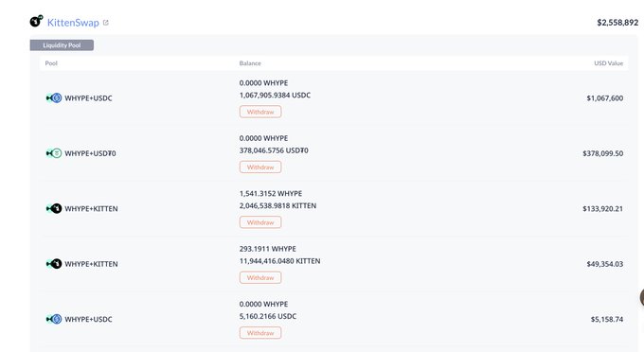Click the 11,944,416.0480 KITTEN balance
The image size is (644, 352).
coord(279,261)
